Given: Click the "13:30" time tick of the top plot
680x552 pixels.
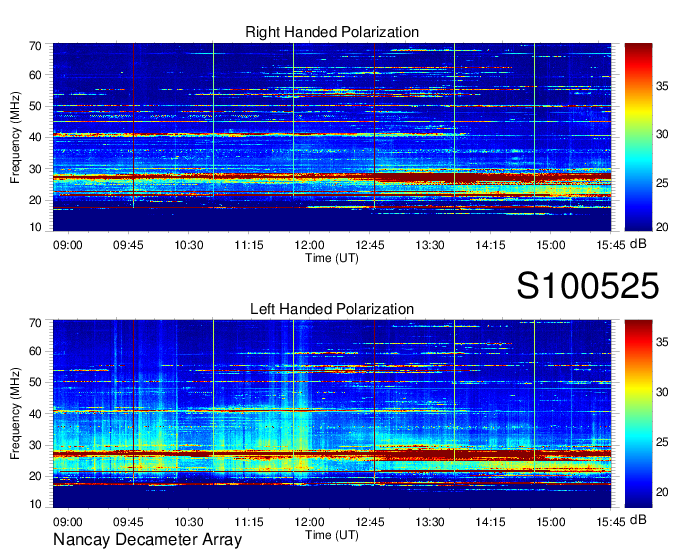Looking at the screenshot, I should tap(430, 245).
